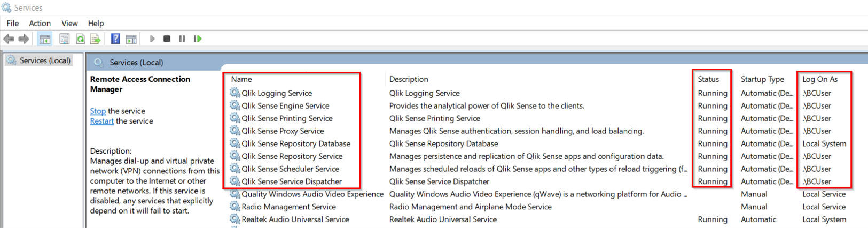Viewport: 868px width, 228px height.
Task: Click gear icon of Qlik Sense Repository Service
Action: point(235,156)
